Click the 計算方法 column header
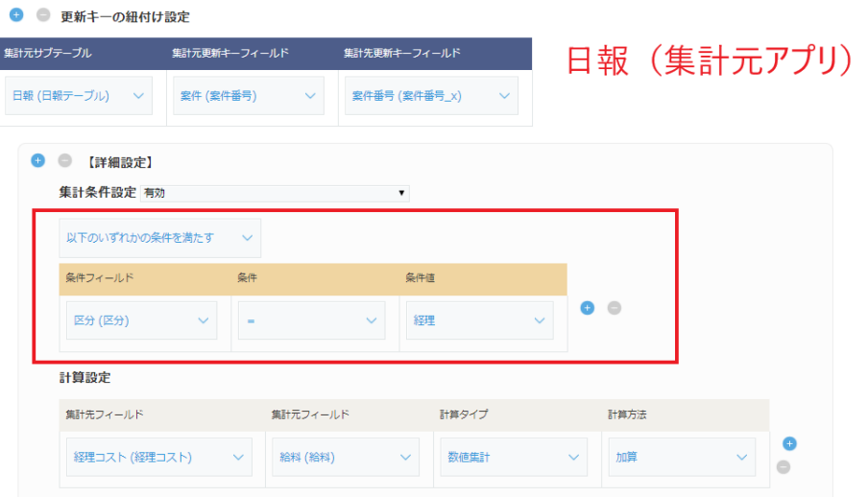The width and height of the screenshot is (868, 497). pyautogui.click(x=627, y=414)
